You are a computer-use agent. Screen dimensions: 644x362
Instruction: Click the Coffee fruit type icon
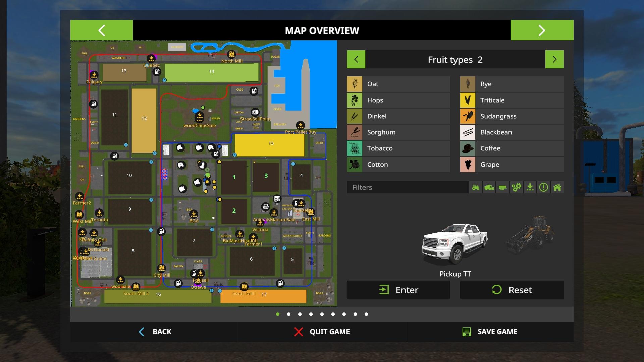click(468, 148)
